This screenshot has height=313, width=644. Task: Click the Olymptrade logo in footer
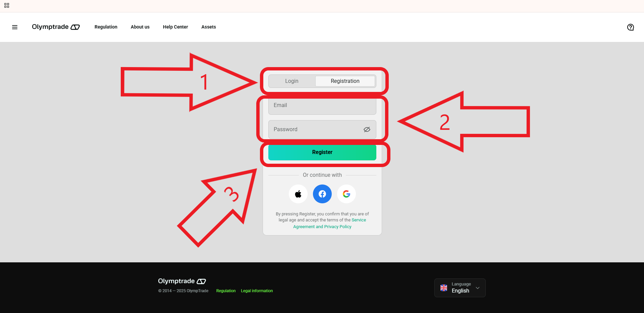point(182,281)
